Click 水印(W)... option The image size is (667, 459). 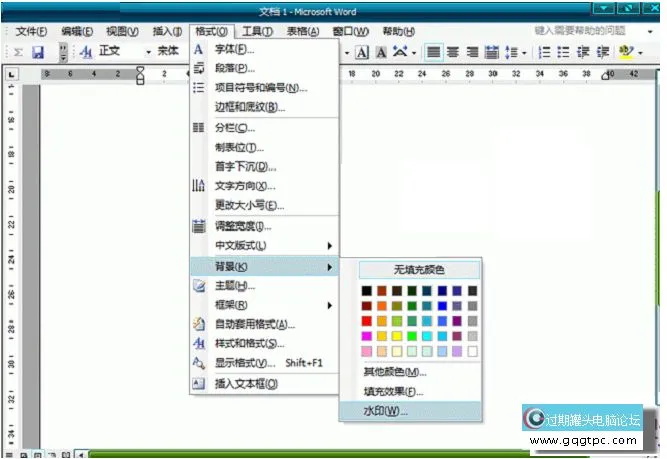click(x=410, y=411)
